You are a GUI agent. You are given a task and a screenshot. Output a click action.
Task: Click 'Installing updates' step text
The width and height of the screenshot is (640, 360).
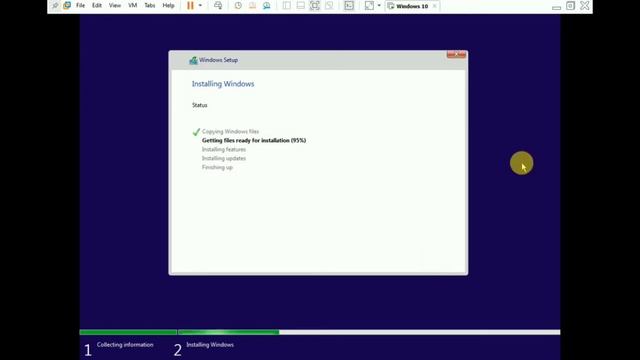point(224,158)
